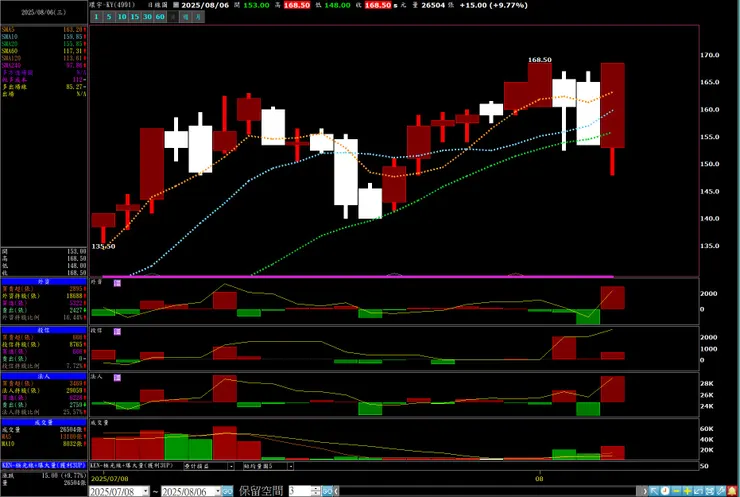Open the start date 2025/07/08 dropdown
The image size is (740, 497).
(145, 491)
